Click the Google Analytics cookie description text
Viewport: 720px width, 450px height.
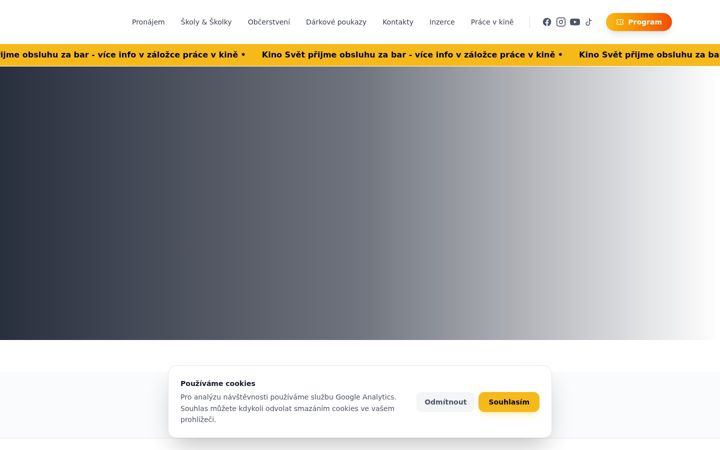coord(288,408)
